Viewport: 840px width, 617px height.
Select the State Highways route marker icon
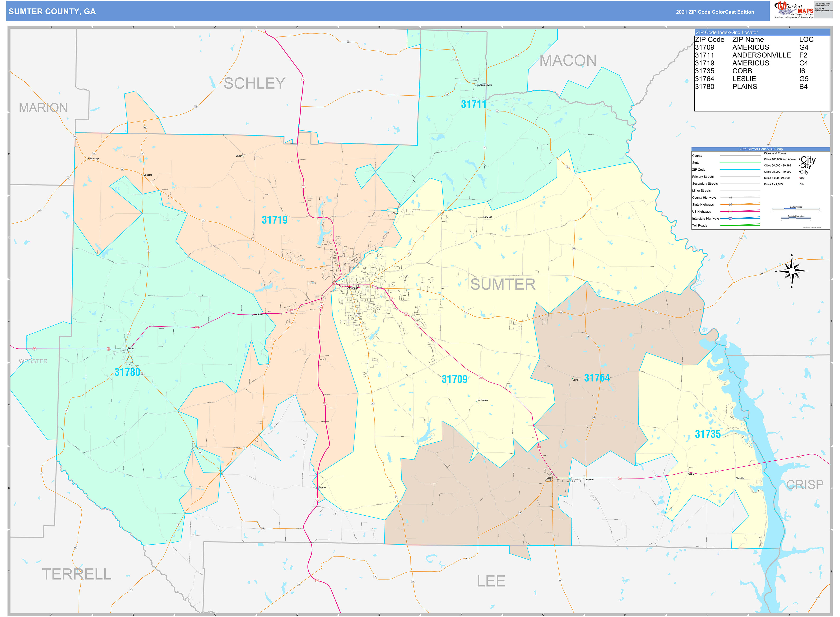[x=731, y=204]
